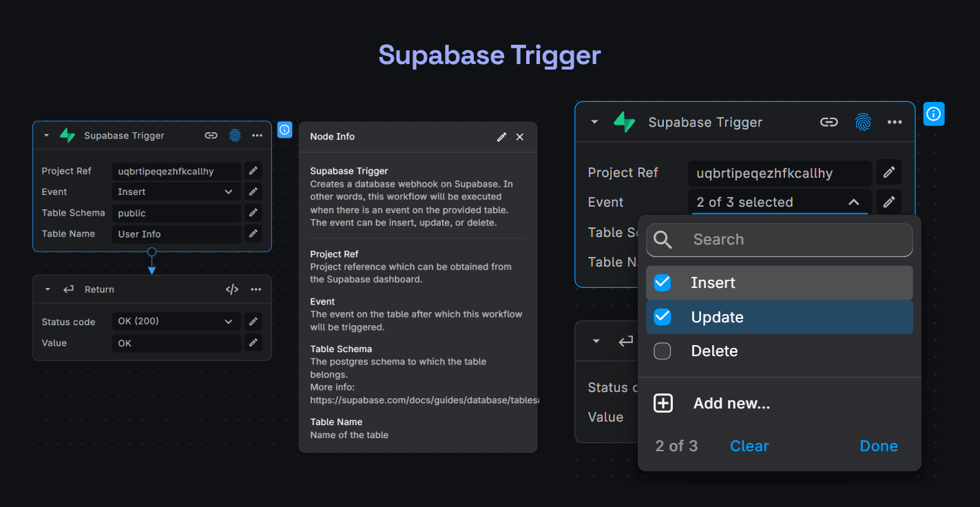Open the code view icon on the Return node
This screenshot has width=980, height=507.
click(x=231, y=289)
